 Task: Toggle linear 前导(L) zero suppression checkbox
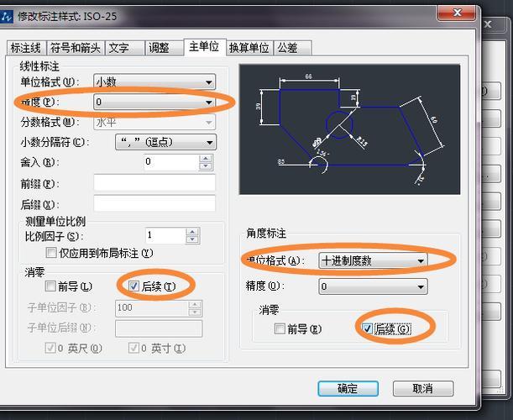pos(50,286)
